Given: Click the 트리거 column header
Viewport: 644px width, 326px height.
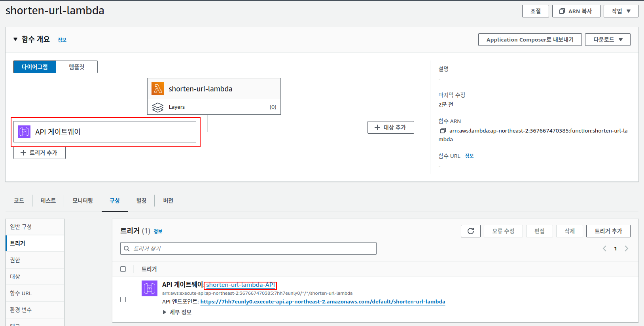Looking at the screenshot, I should point(149,269).
